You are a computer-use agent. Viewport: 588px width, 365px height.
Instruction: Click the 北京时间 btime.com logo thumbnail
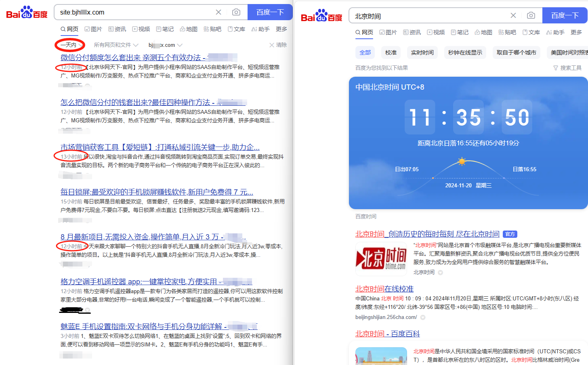tap(381, 259)
